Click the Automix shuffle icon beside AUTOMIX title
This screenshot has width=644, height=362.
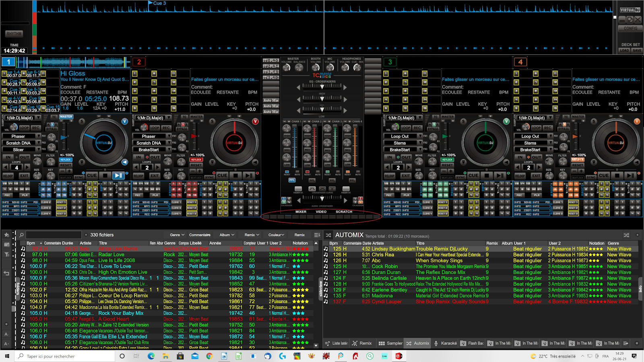pos(328,235)
